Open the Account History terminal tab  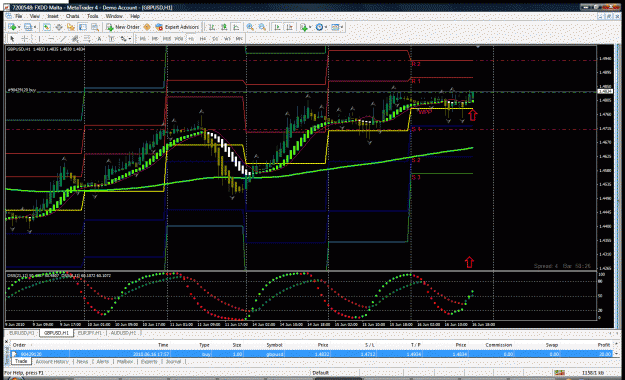click(52, 362)
